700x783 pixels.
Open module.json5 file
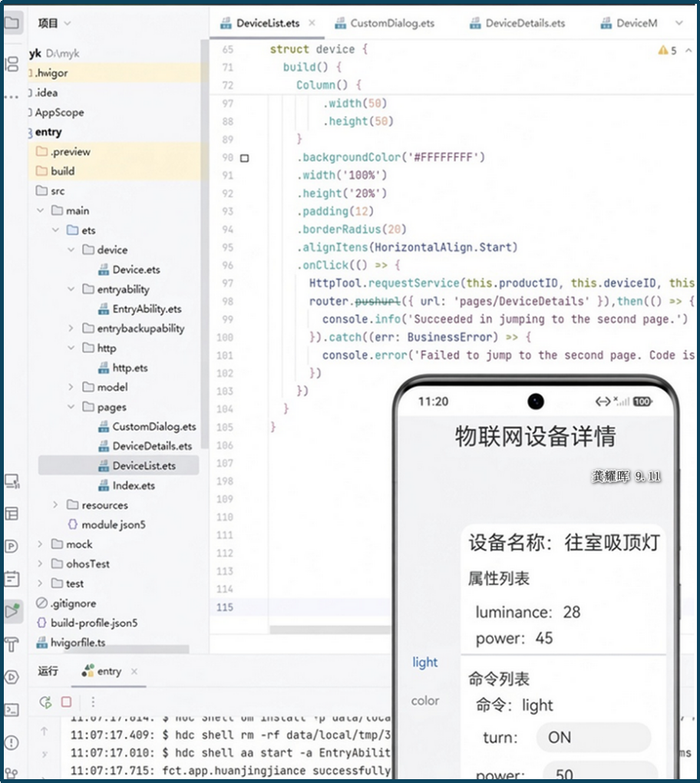pos(107,524)
